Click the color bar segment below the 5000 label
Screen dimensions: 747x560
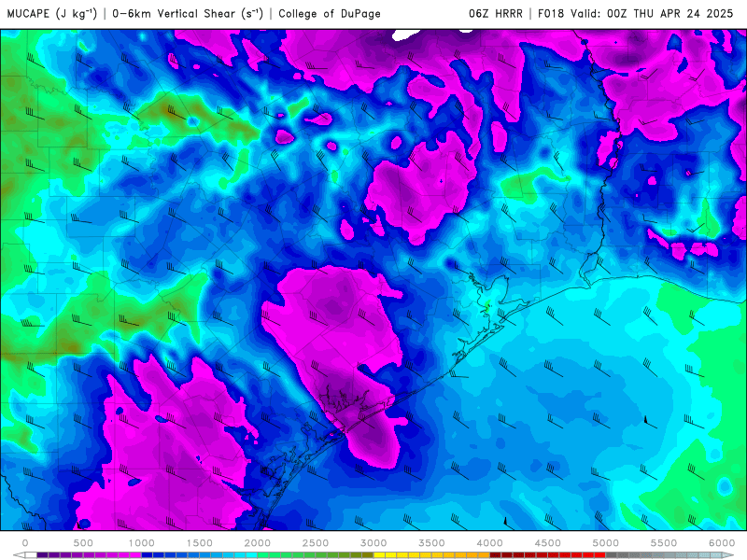[612, 555]
